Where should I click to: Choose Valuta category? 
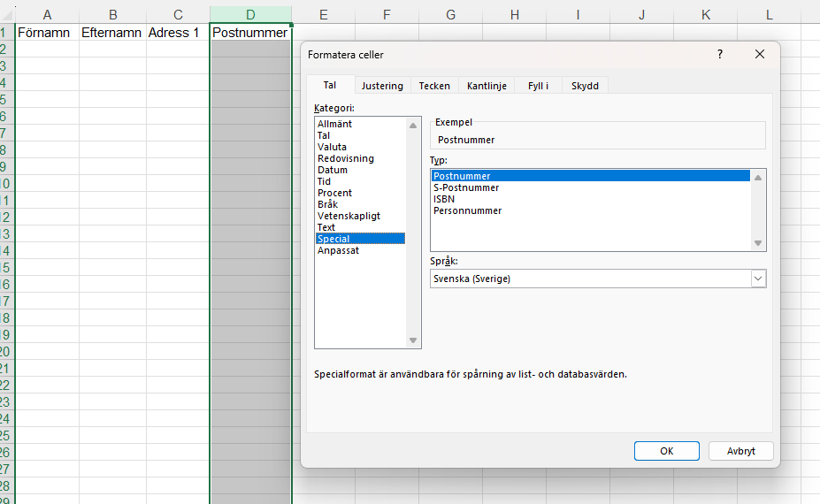coord(360,147)
